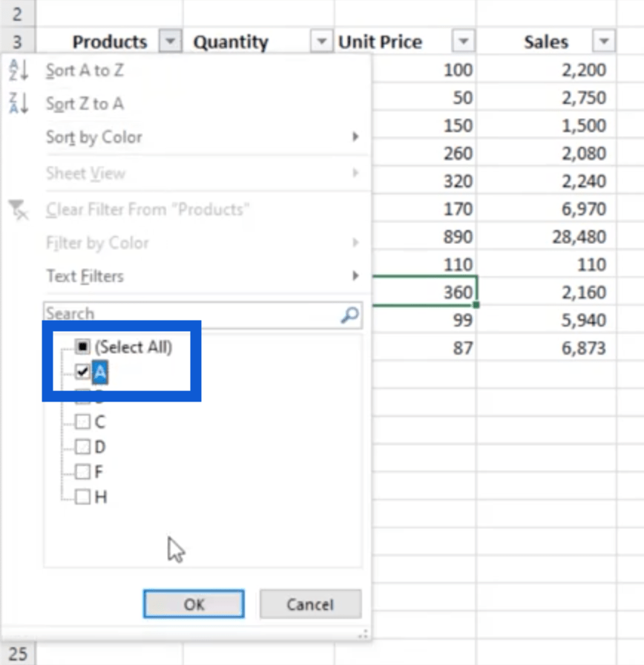
Task: Check the F product checkbox
Action: (x=82, y=471)
